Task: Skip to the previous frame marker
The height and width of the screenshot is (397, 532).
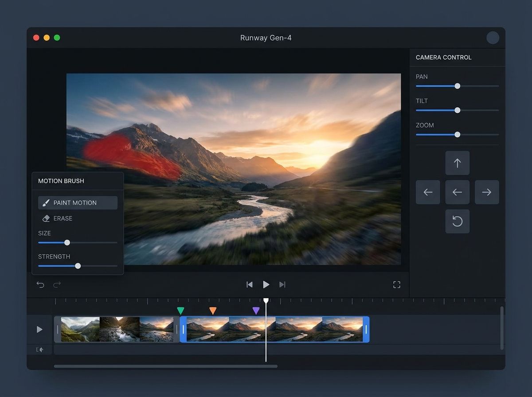Action: point(250,284)
